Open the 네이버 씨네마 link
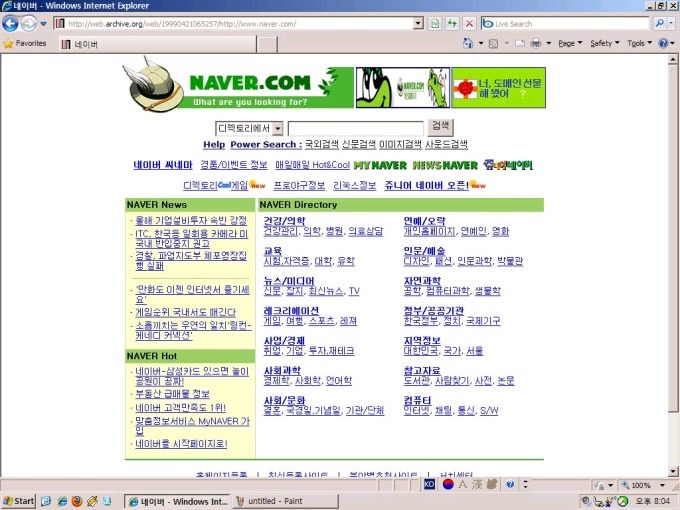 (163, 165)
